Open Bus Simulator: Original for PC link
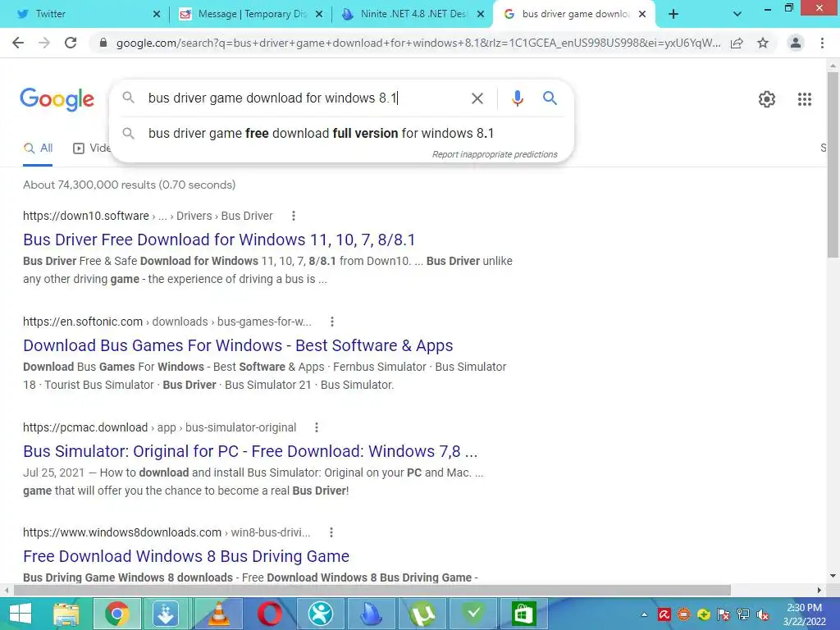The height and width of the screenshot is (630, 840). coord(250,451)
